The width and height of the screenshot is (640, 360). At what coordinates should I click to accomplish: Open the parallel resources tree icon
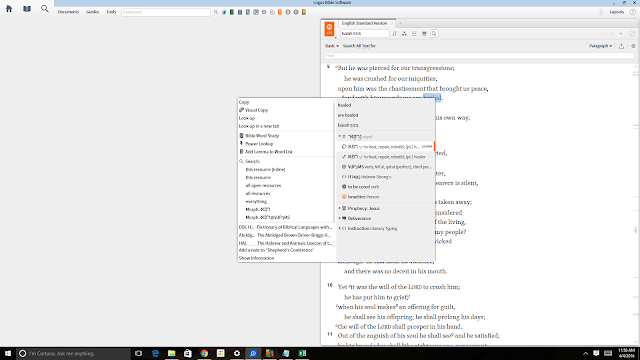pyautogui.click(x=404, y=34)
